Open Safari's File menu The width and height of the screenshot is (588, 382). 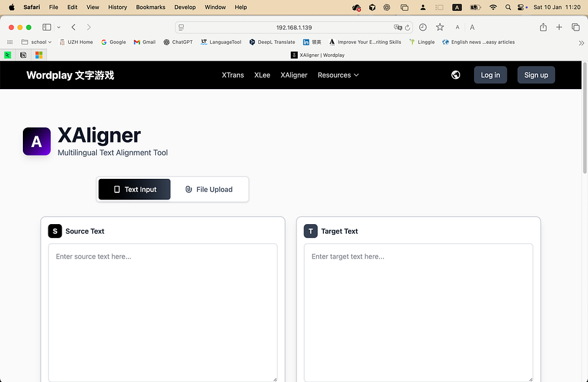[53, 7]
